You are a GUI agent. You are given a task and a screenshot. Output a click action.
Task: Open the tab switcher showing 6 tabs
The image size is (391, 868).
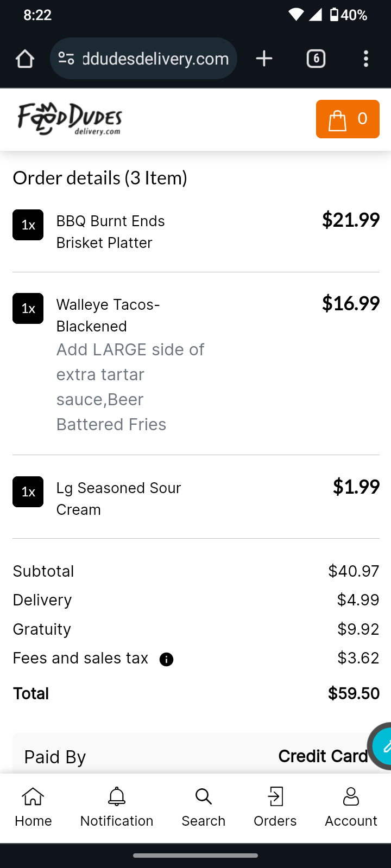pyautogui.click(x=316, y=59)
